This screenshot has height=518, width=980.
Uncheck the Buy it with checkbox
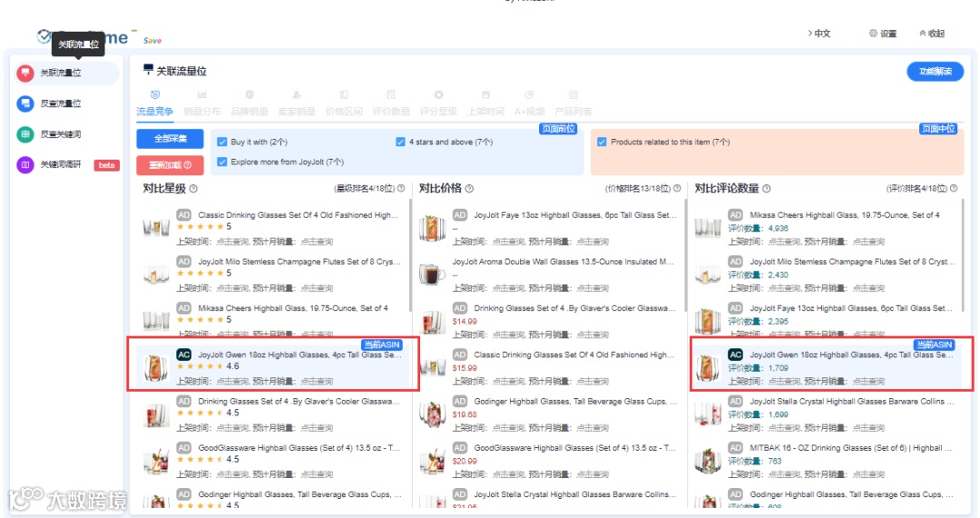222,142
